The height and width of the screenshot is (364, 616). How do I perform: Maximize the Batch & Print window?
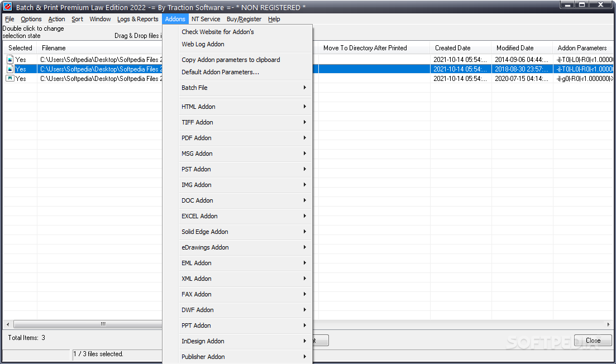pos(582,4)
